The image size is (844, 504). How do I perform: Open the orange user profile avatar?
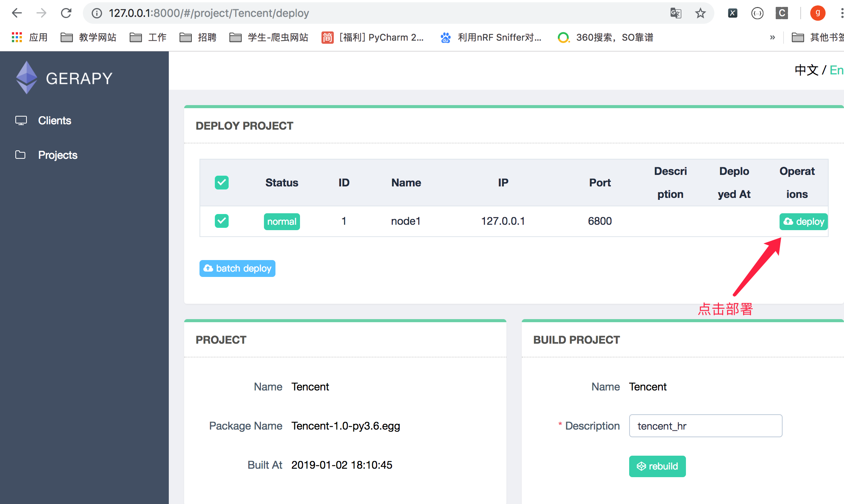pyautogui.click(x=818, y=13)
